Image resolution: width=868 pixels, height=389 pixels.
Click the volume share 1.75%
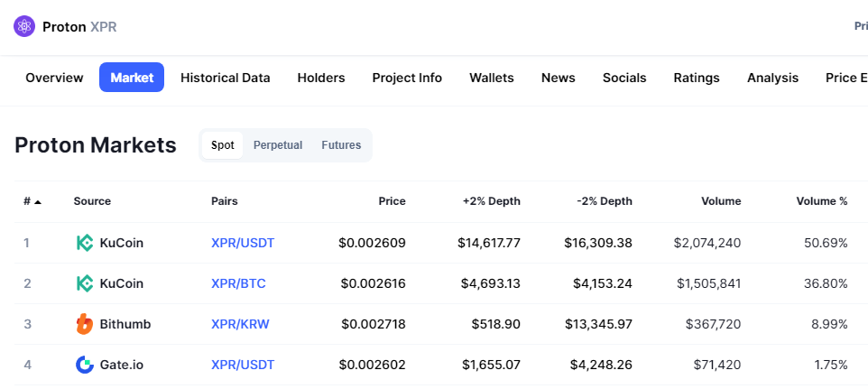(x=831, y=365)
